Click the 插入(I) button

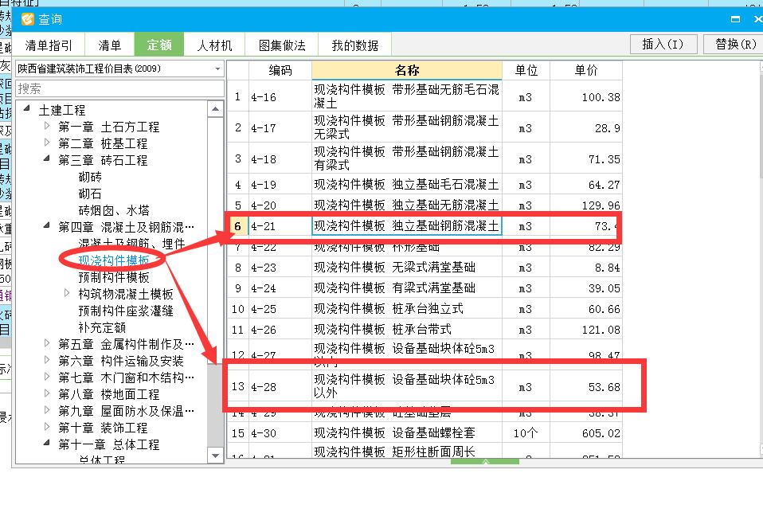pos(663,45)
